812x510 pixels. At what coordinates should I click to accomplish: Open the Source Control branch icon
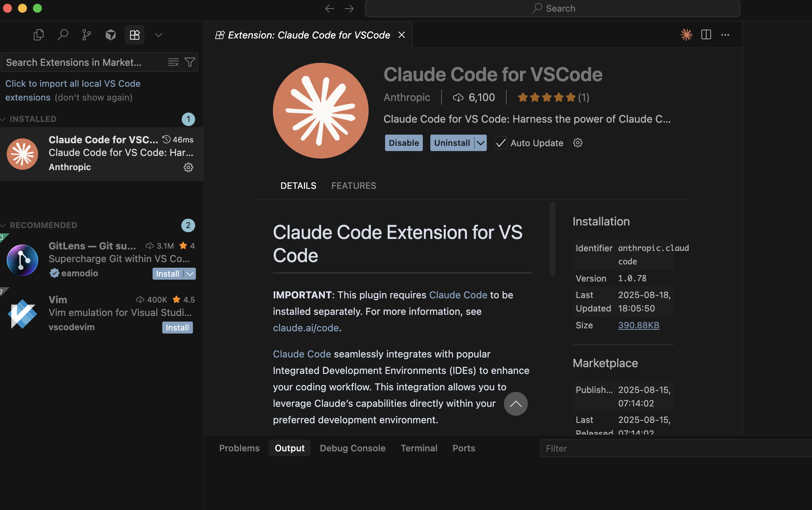point(86,35)
